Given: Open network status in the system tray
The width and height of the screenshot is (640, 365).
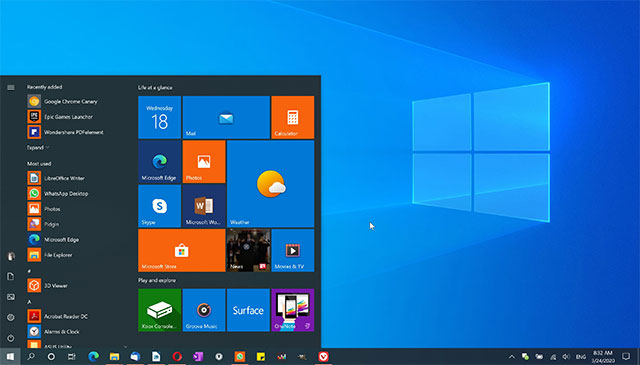Looking at the screenshot, I should point(553,357).
